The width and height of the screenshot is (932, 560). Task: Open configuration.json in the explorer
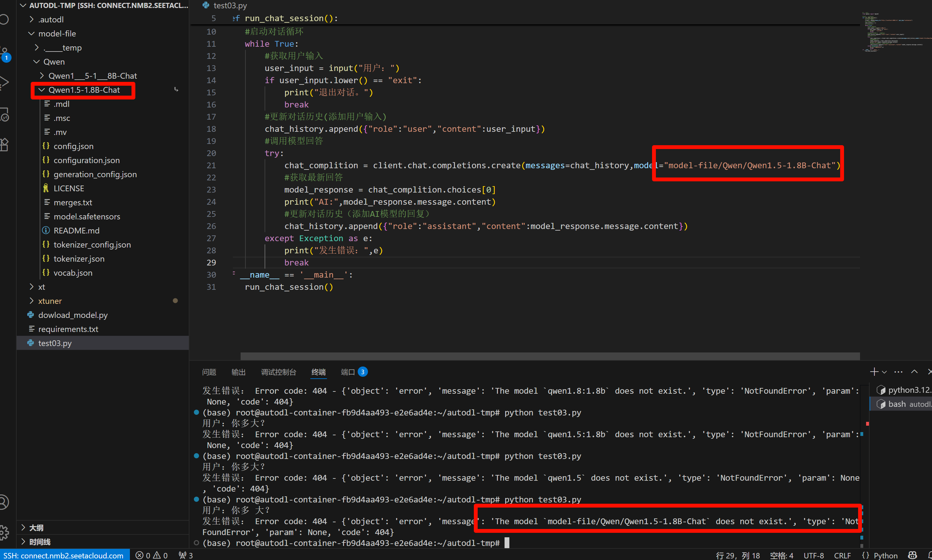(103, 160)
